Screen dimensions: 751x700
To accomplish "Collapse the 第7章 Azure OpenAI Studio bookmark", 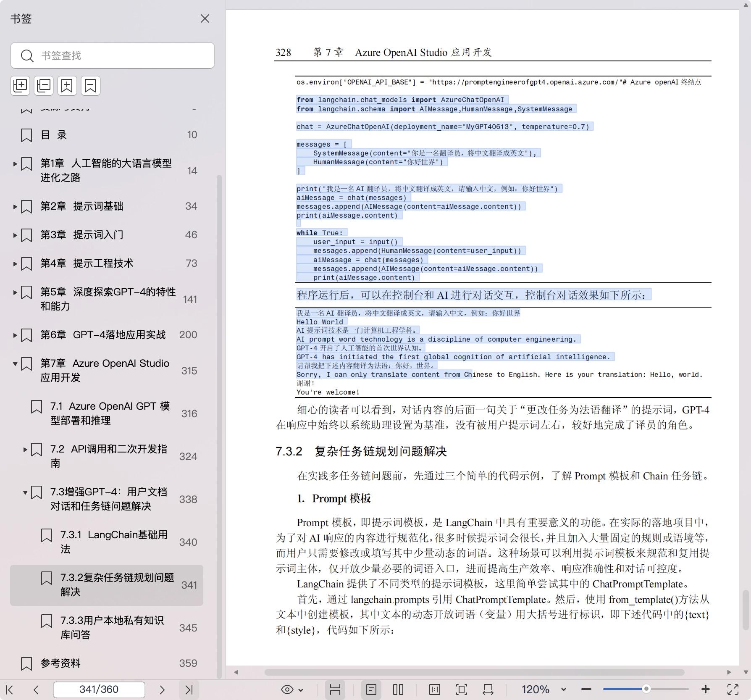I will tap(15, 363).
